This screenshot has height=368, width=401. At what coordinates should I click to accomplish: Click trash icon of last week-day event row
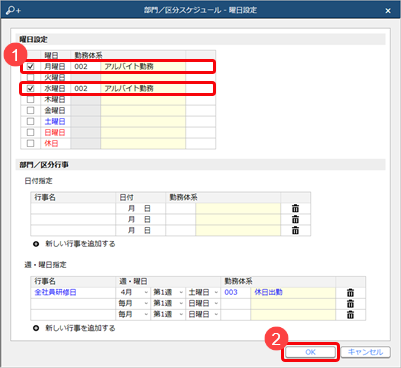[x=350, y=315]
